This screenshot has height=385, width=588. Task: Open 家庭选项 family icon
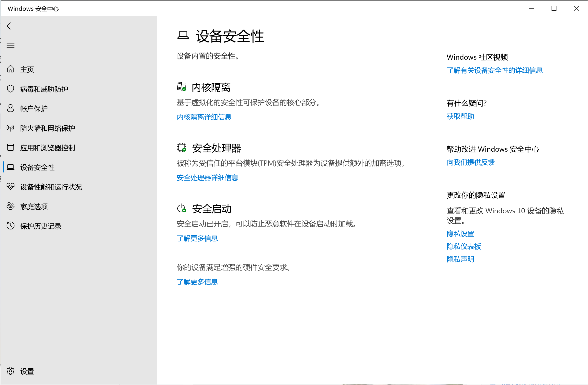tap(10, 206)
